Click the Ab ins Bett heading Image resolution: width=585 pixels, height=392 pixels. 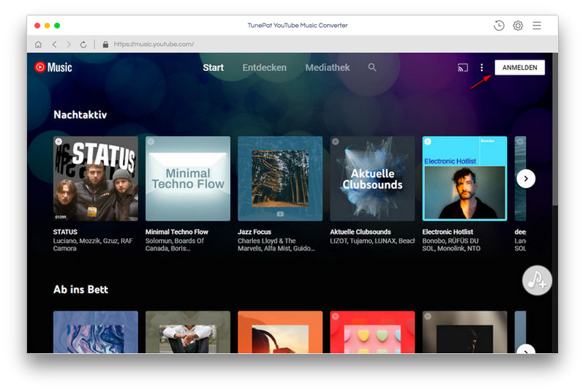[81, 290]
